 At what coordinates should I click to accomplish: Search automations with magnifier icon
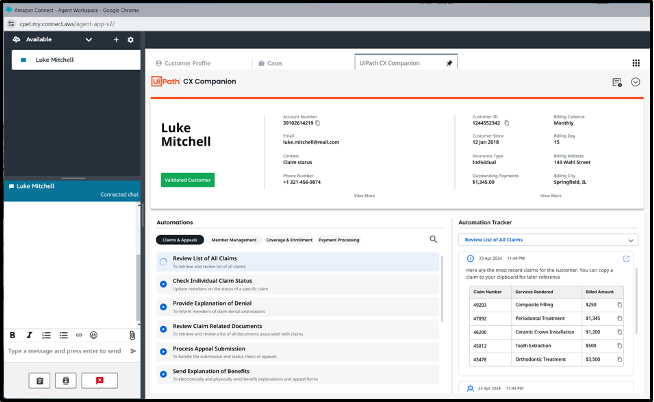pos(433,239)
